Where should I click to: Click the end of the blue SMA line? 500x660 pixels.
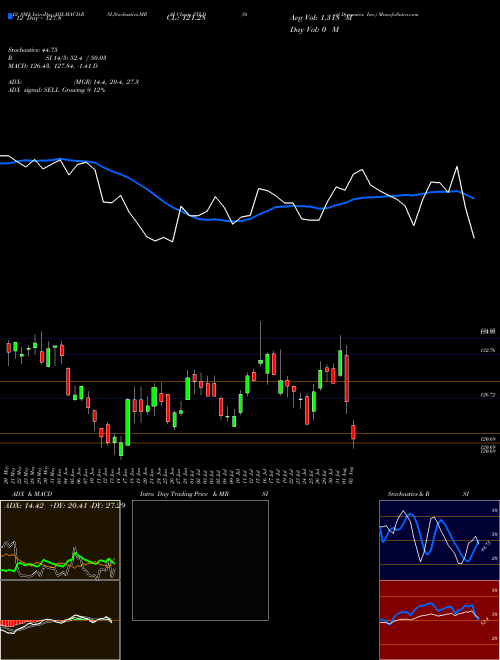point(474,198)
